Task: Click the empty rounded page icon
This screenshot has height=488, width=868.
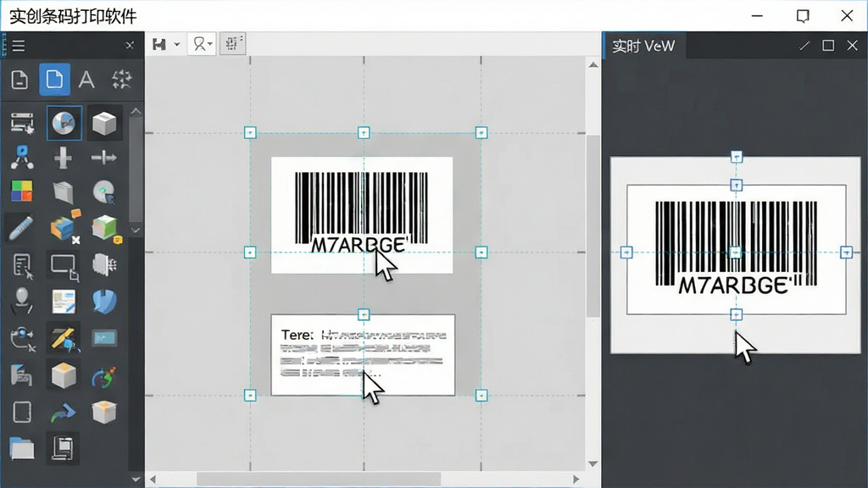Action: [x=22, y=412]
